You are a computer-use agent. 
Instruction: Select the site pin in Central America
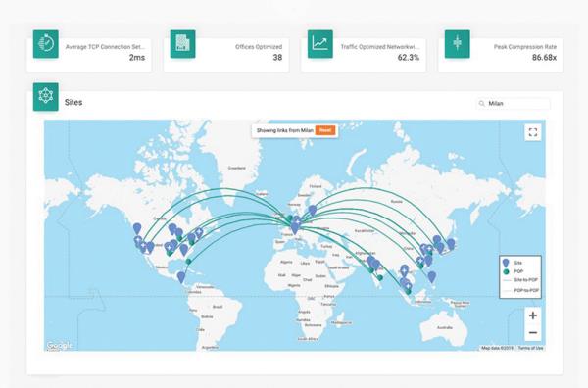[181, 278]
